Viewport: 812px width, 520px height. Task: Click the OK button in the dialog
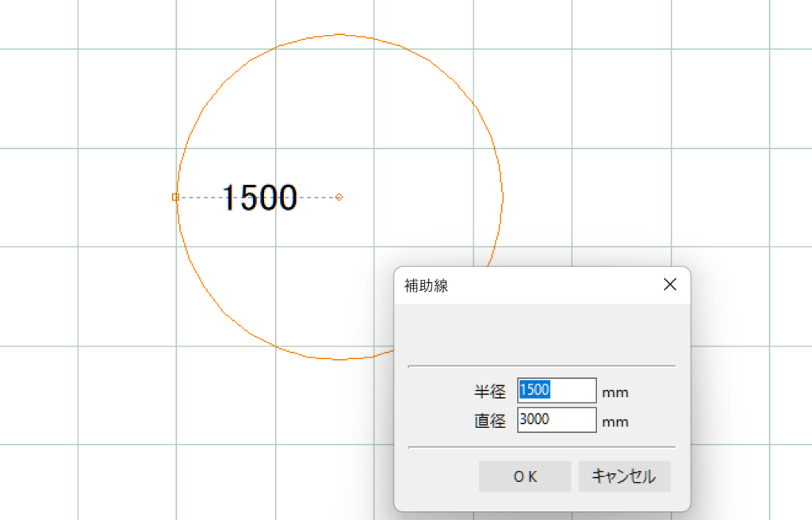[x=524, y=476]
